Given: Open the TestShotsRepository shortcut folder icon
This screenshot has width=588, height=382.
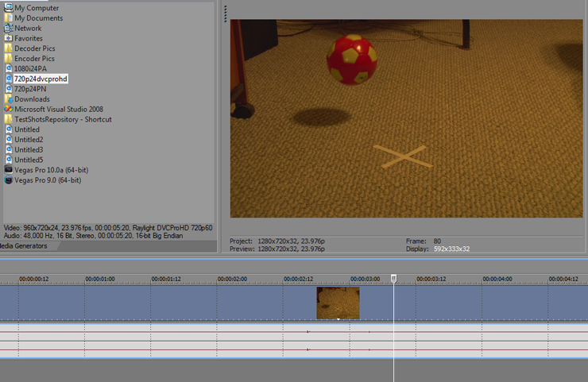Looking at the screenshot, I should click(x=8, y=119).
